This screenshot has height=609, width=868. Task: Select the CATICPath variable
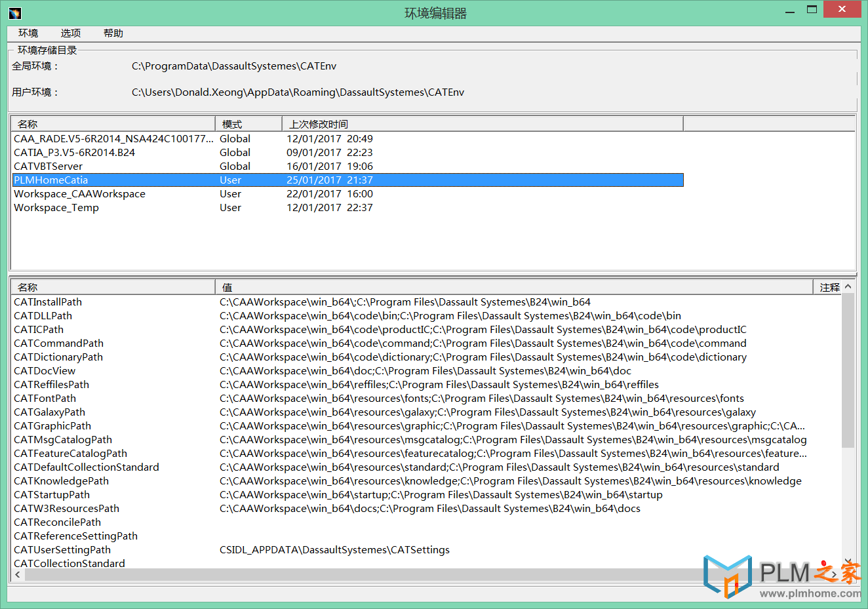coord(39,330)
